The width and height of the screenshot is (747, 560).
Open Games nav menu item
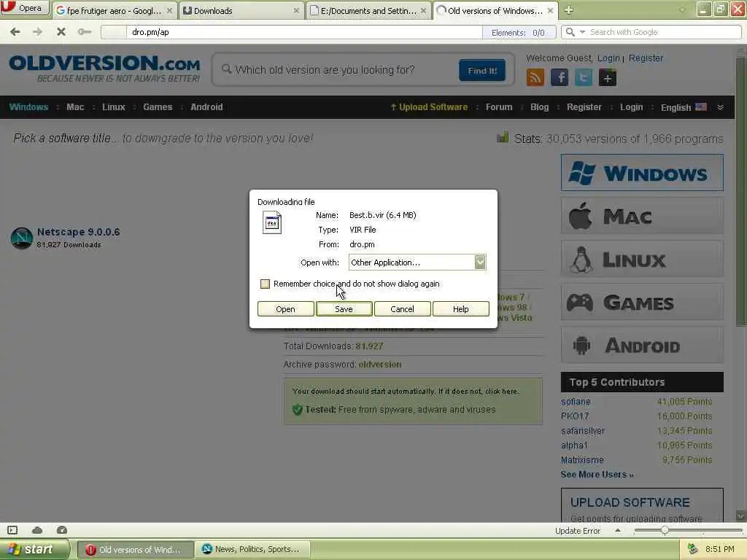(x=158, y=107)
